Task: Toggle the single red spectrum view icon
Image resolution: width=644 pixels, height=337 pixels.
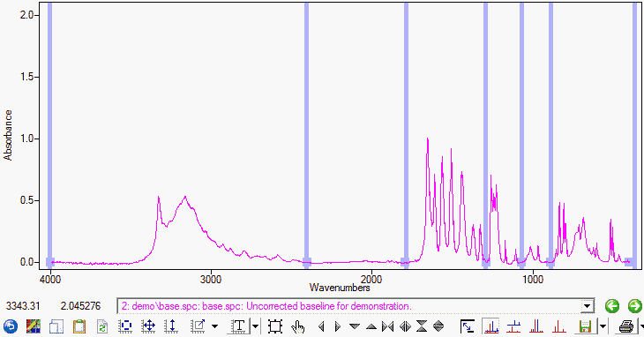Action: [x=558, y=326]
